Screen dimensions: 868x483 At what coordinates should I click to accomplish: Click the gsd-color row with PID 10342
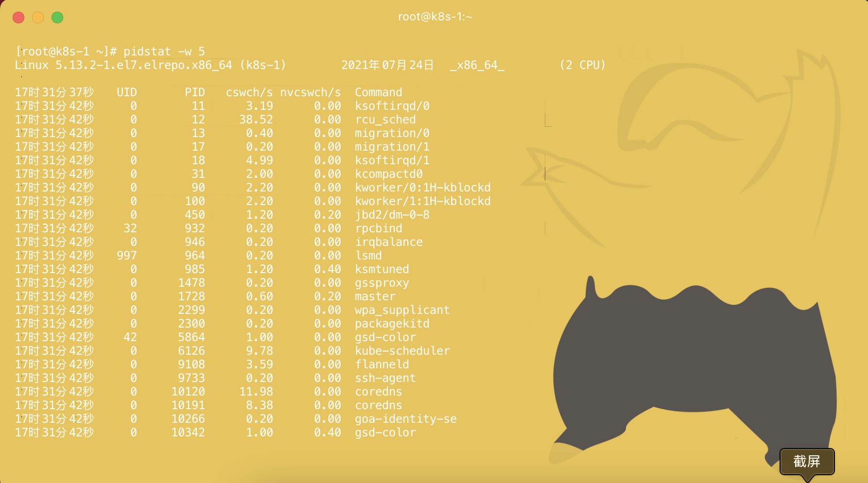[x=216, y=432]
